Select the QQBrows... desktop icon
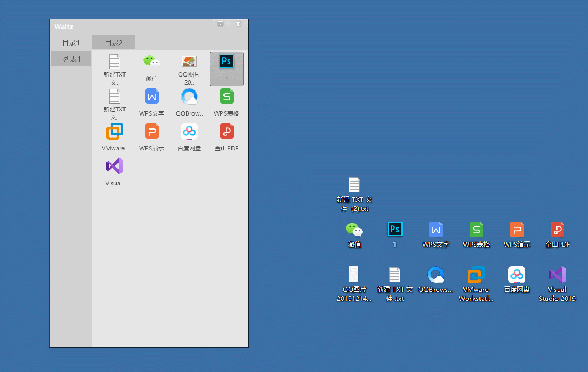The height and width of the screenshot is (372, 588). 435,280
